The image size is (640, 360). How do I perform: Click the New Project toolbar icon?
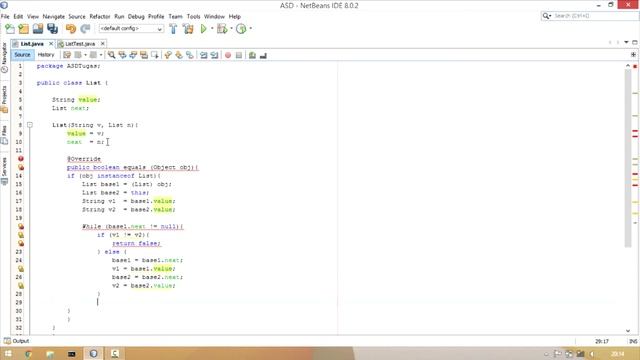coord(24,29)
